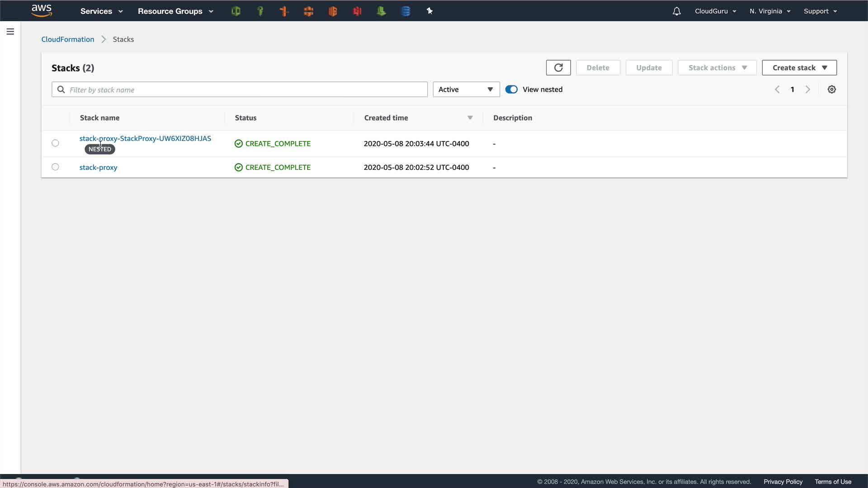Open the notifications bell

click(x=676, y=11)
